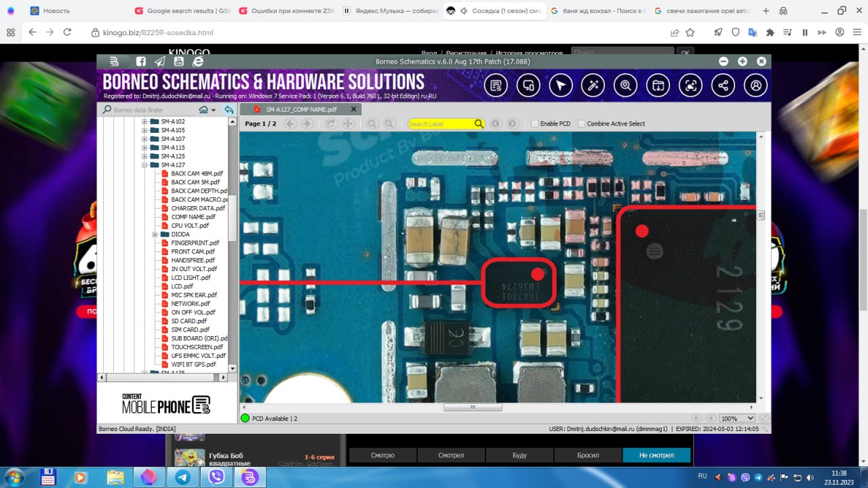Screen dimensions: 868x488
Task: Click the download folder round icon
Action: point(658,85)
